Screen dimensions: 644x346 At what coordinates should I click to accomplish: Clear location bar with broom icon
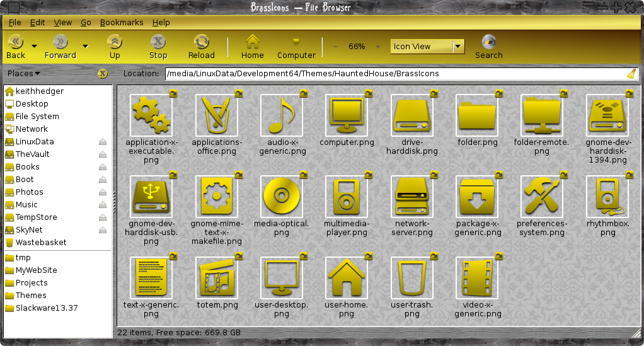point(631,74)
